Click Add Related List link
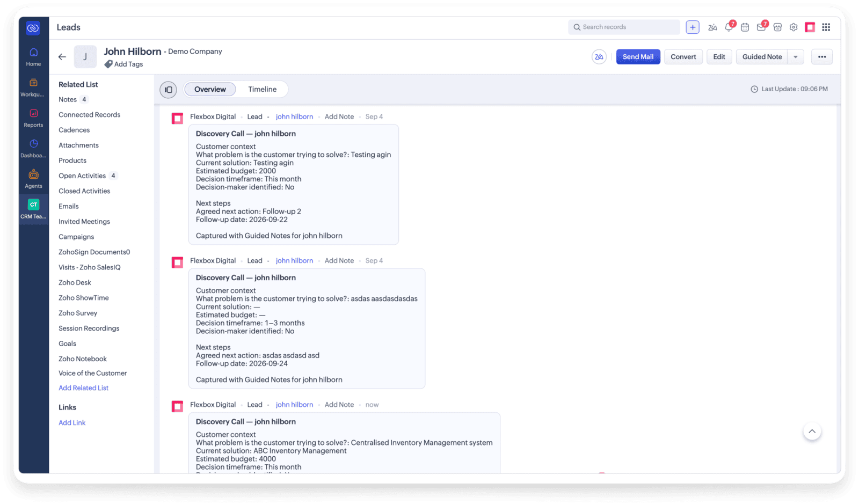 click(83, 388)
